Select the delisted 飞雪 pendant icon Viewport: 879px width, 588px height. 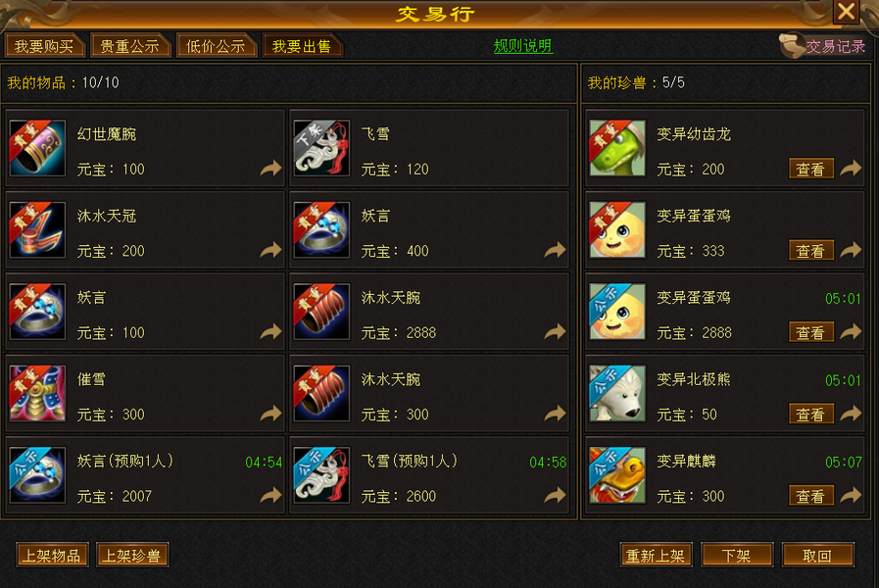[x=321, y=149]
